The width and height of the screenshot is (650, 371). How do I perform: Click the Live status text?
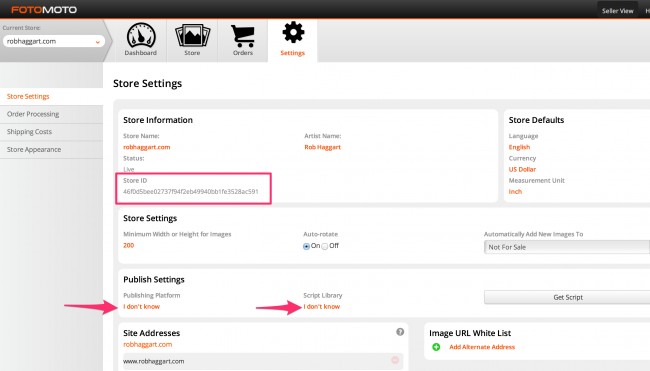[129, 169]
